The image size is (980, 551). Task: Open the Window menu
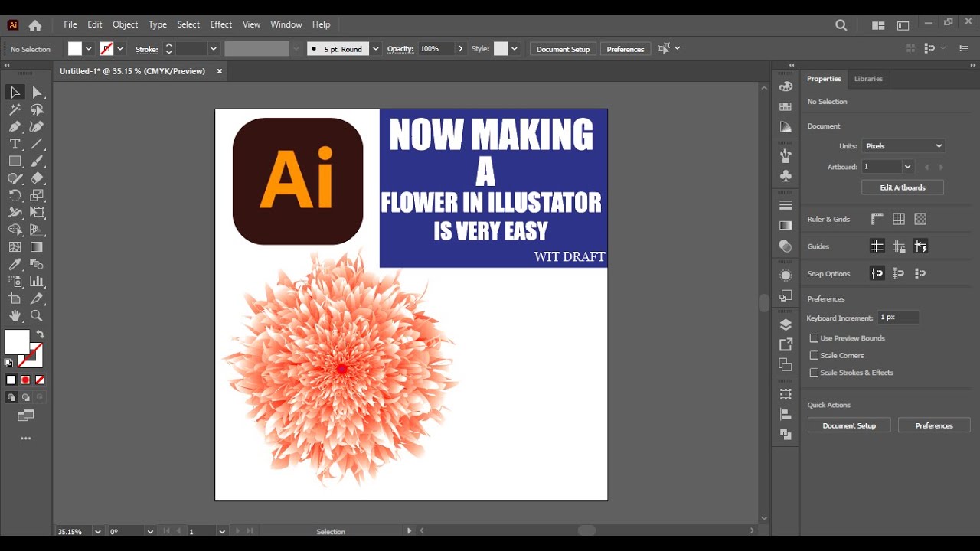click(286, 24)
